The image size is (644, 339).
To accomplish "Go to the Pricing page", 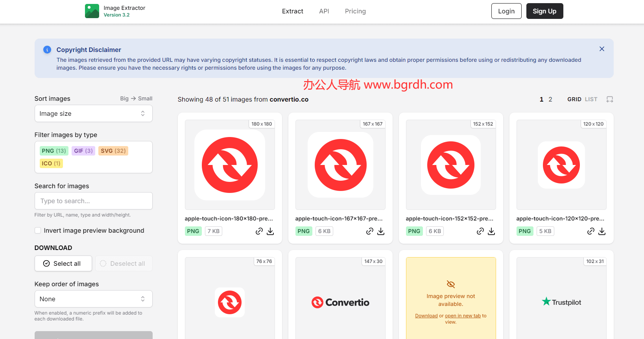I will pyautogui.click(x=355, y=11).
